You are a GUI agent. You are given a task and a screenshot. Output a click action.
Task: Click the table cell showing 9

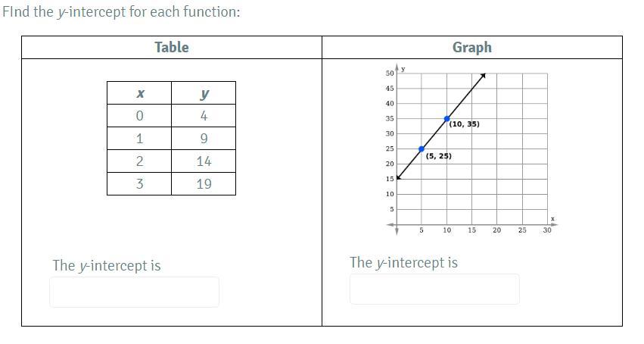[x=204, y=139]
